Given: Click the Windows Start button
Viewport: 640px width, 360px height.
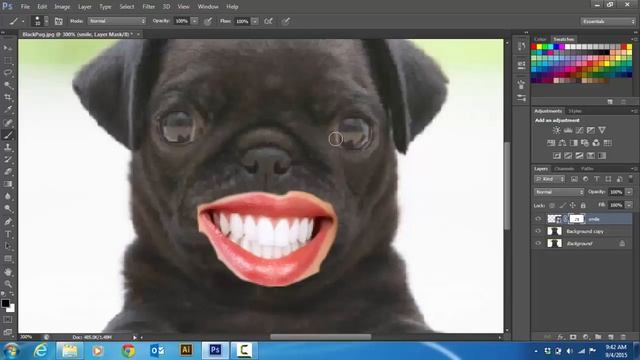Looking at the screenshot, I should tap(11, 351).
